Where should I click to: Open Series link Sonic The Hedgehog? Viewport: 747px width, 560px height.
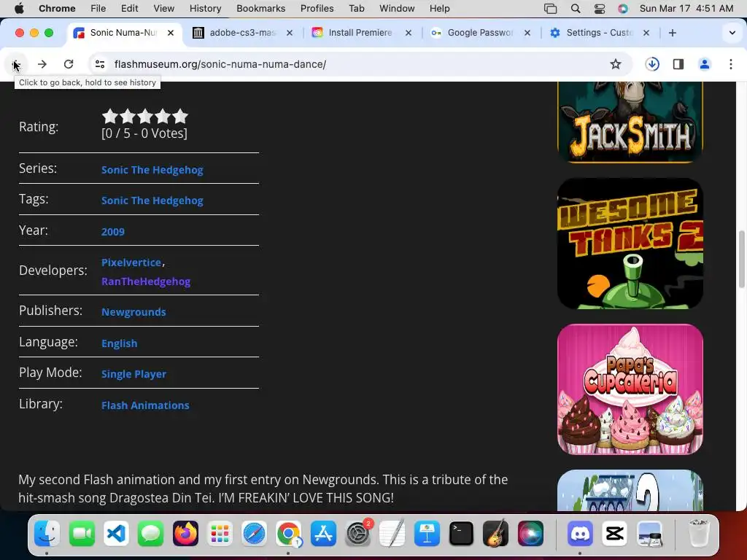tap(152, 170)
